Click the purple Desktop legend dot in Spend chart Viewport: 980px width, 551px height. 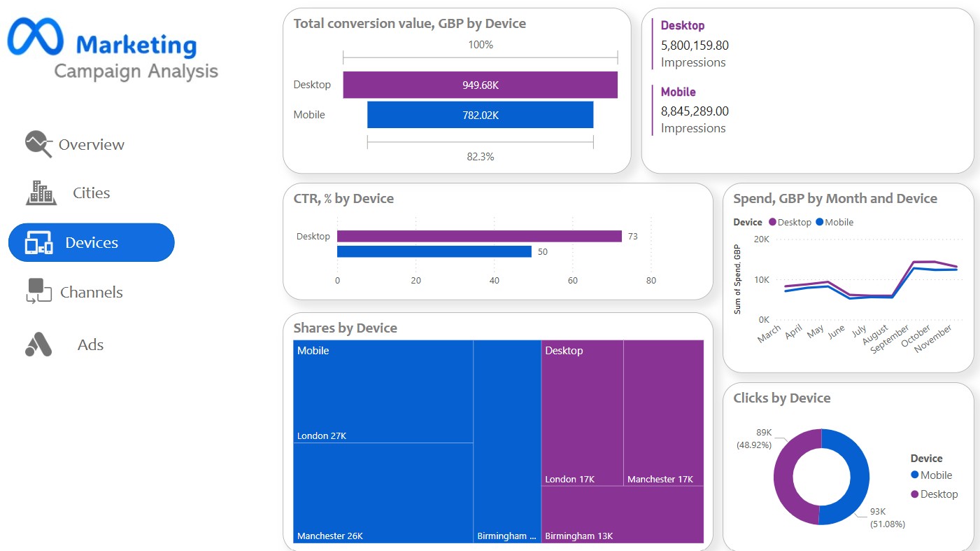(x=773, y=222)
